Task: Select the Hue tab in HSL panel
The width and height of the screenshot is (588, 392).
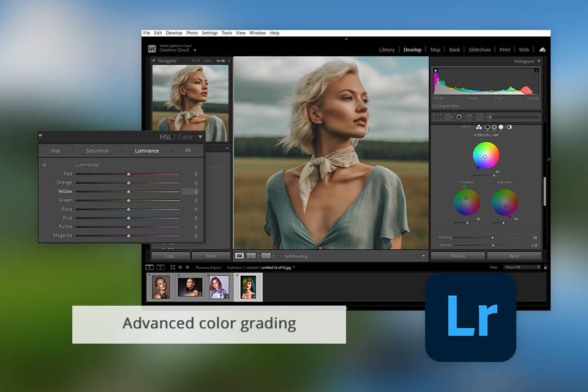Action: point(56,151)
